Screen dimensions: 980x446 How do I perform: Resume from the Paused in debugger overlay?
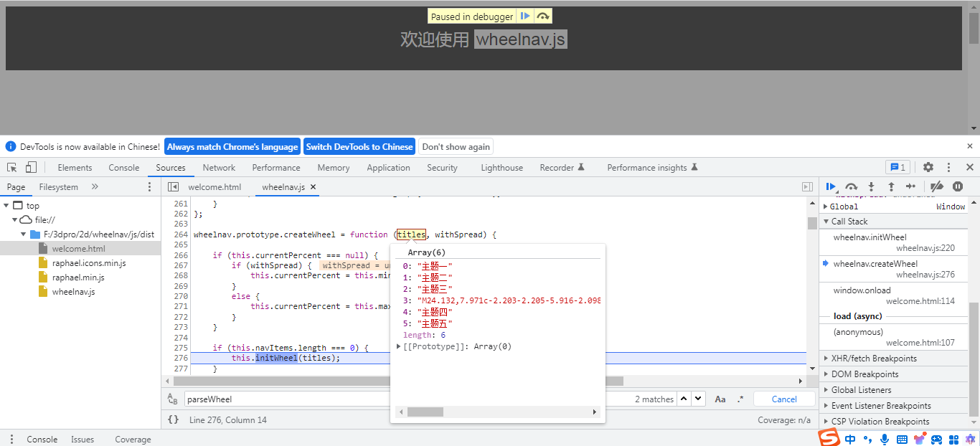click(525, 16)
